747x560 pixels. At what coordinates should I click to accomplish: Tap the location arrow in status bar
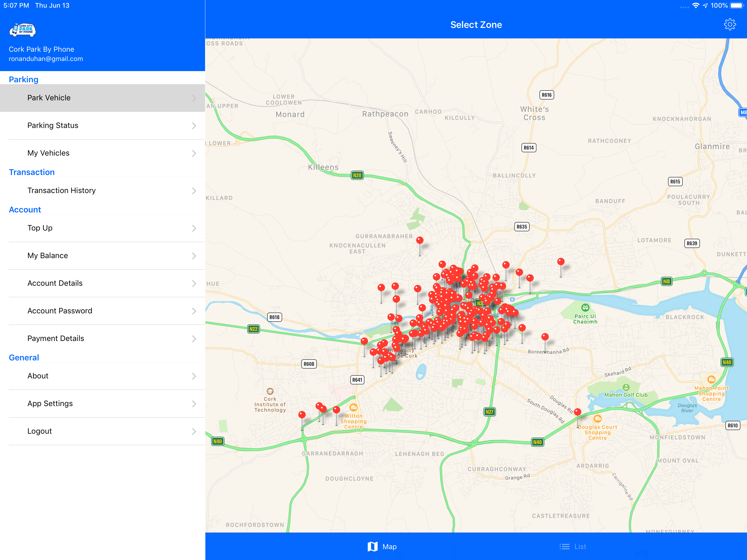[705, 6]
